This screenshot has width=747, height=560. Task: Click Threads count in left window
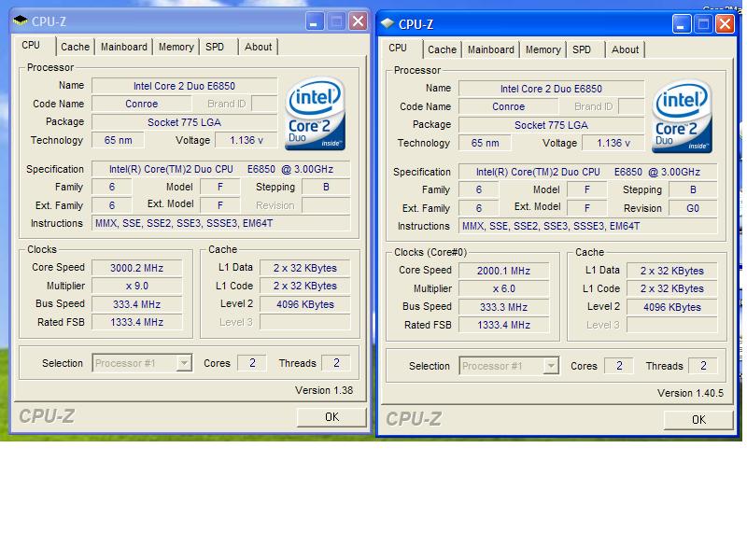(336, 363)
